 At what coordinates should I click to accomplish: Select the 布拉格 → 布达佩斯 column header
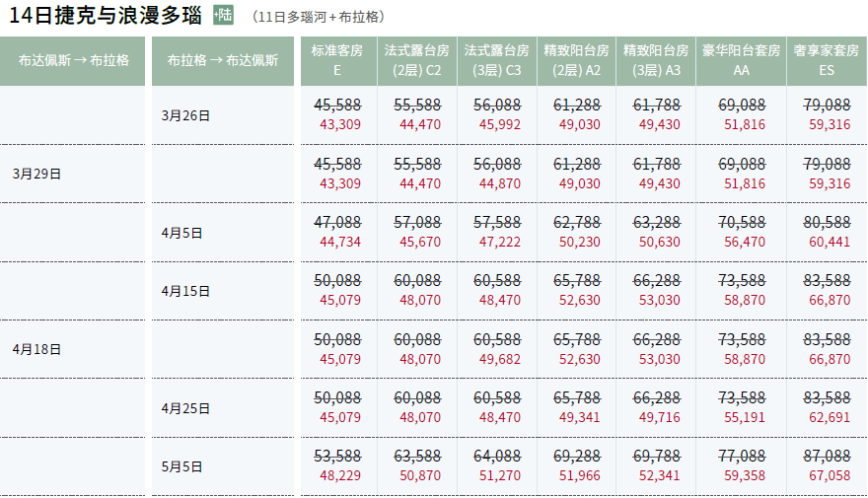tap(223, 60)
